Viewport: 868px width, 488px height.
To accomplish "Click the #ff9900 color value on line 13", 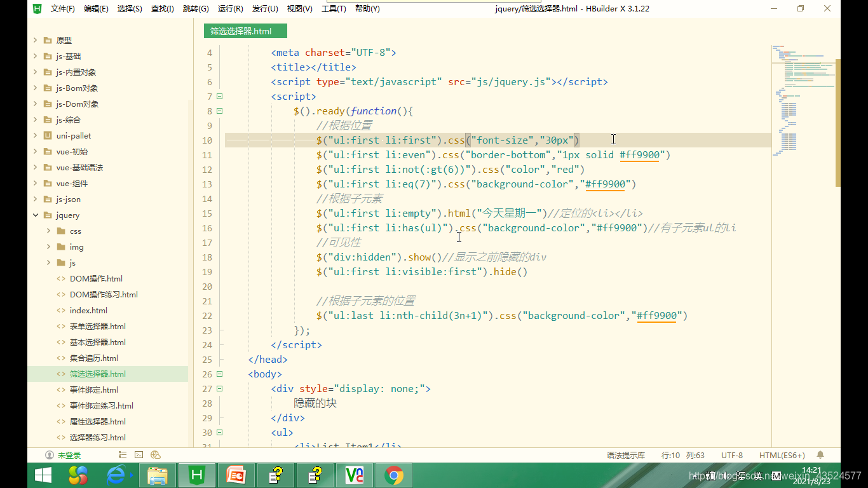I will tap(605, 184).
